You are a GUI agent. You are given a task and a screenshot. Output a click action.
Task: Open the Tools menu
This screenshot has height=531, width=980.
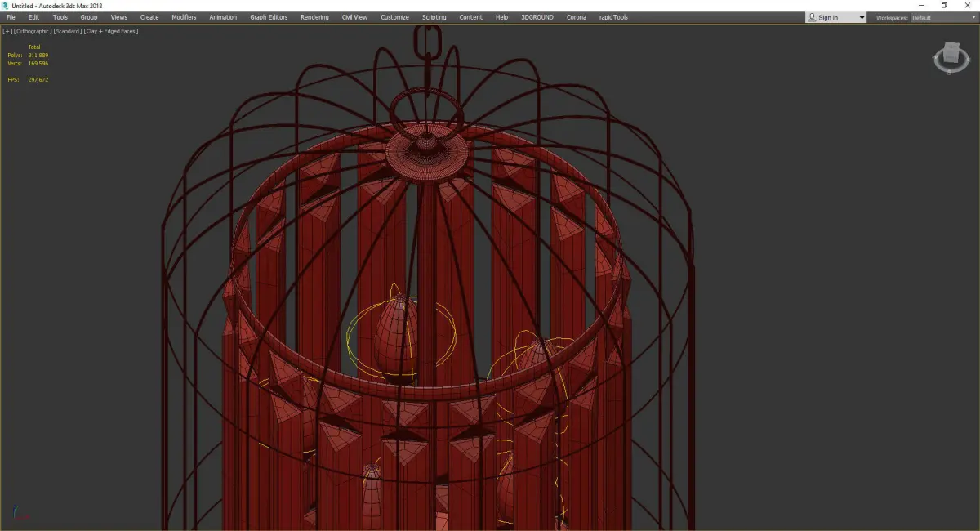[60, 17]
